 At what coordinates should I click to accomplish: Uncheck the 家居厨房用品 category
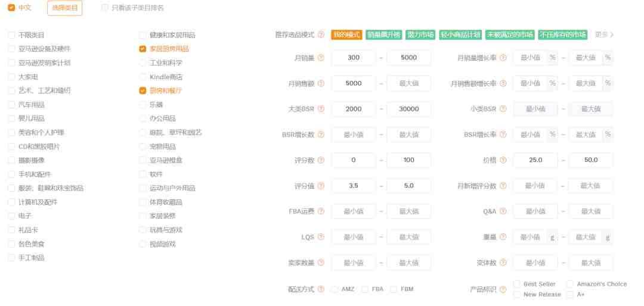coord(143,49)
